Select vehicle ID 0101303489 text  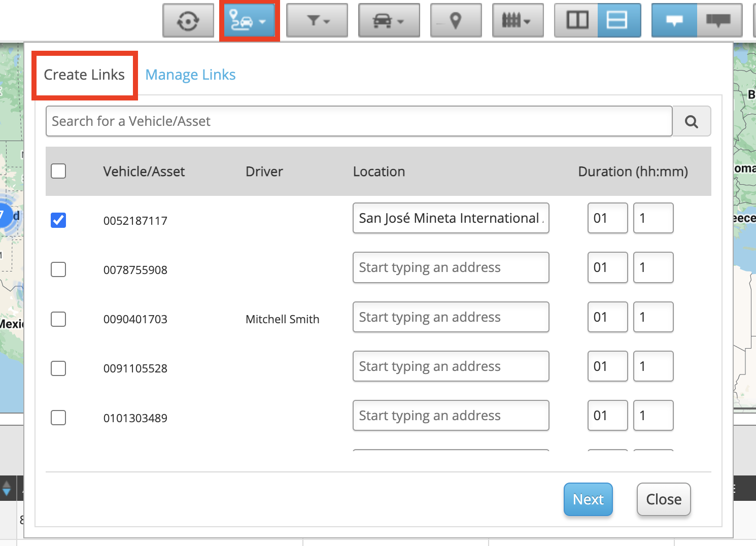coord(135,418)
